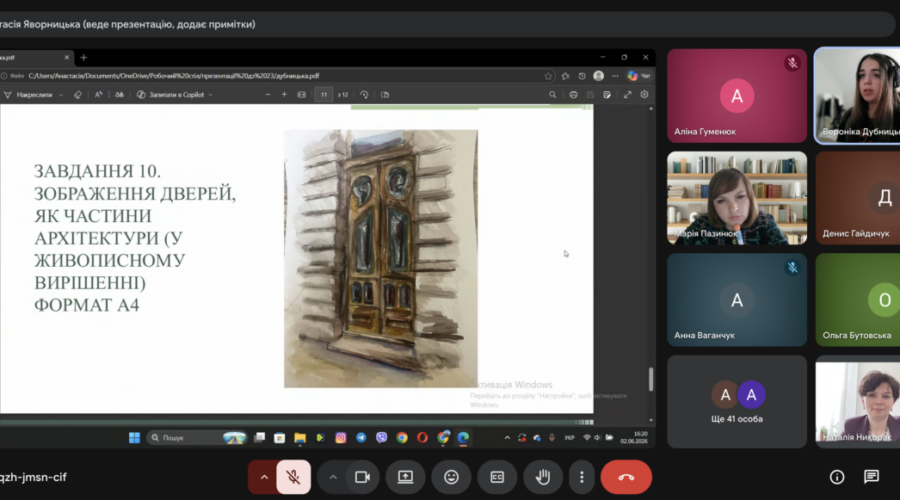Open Viber from shared taskbar

[382, 438]
